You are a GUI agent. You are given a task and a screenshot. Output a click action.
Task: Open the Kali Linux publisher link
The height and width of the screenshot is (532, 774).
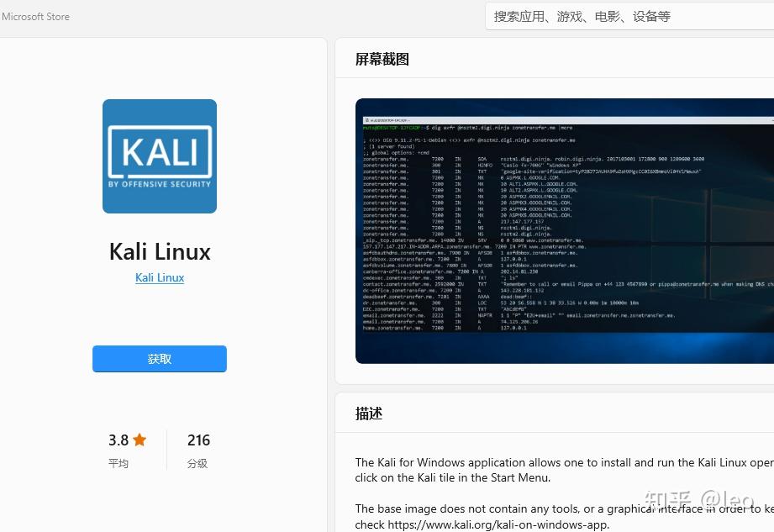point(160,278)
